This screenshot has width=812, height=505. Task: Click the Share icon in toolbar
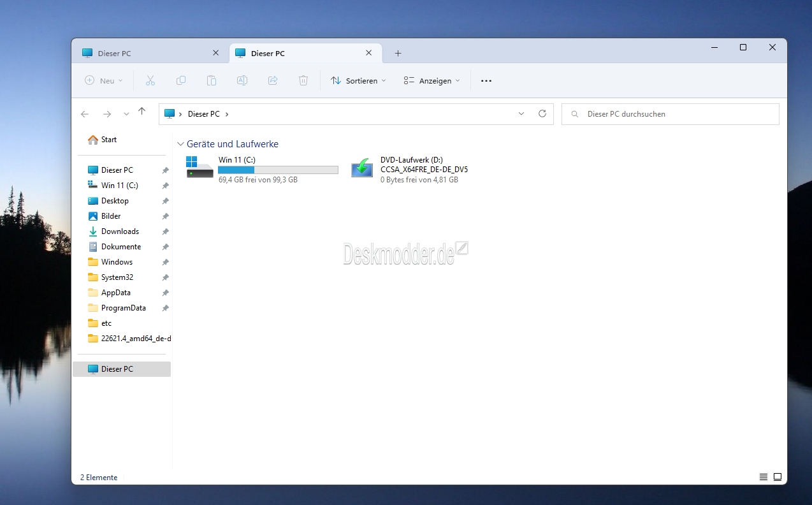[273, 80]
